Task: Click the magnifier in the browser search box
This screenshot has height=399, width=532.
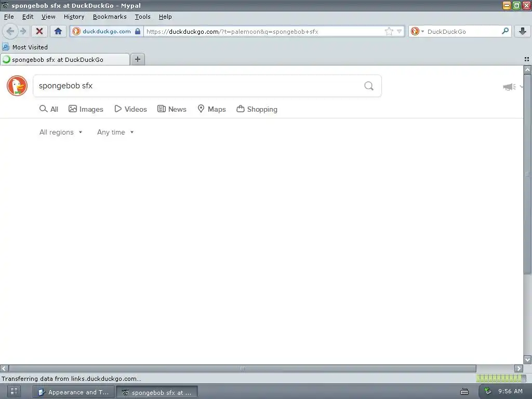Action: pos(505,31)
